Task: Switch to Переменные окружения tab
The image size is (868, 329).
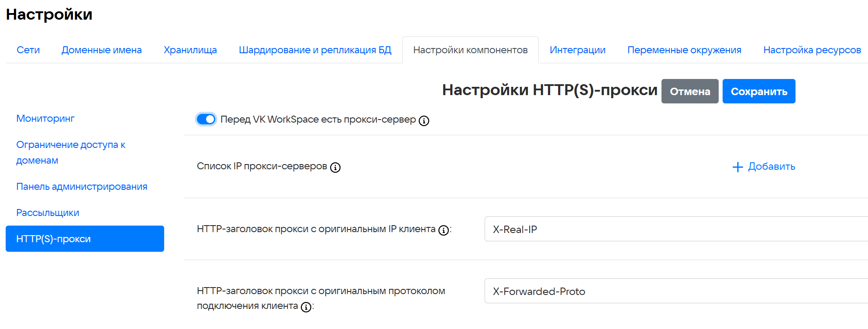Action: 684,50
